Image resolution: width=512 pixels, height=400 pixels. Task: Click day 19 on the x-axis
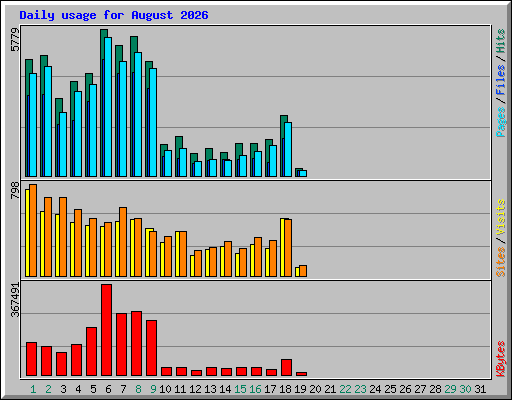click(x=300, y=389)
